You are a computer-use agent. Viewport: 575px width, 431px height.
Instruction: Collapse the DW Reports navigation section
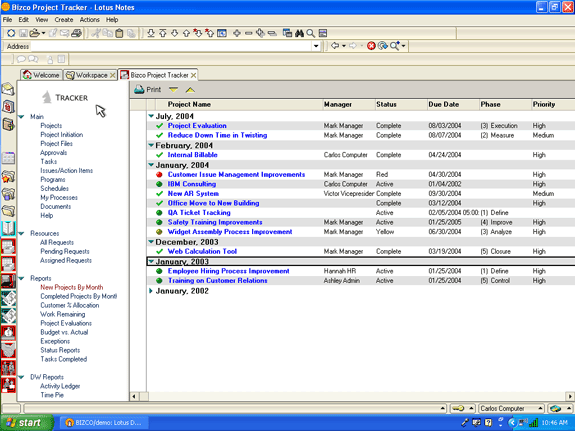(x=22, y=377)
